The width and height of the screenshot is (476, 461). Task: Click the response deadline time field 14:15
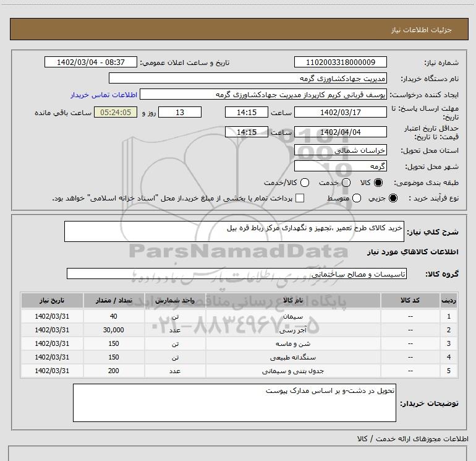(x=247, y=112)
